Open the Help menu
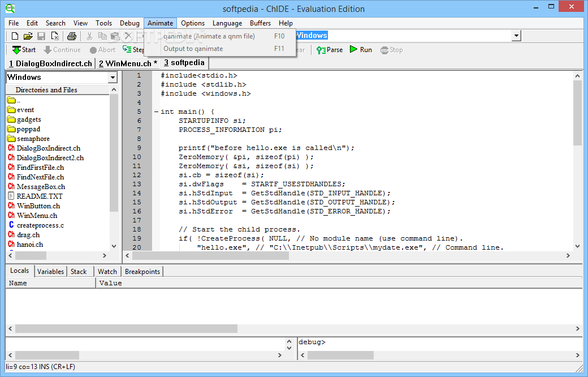The image size is (588, 377). tap(286, 23)
